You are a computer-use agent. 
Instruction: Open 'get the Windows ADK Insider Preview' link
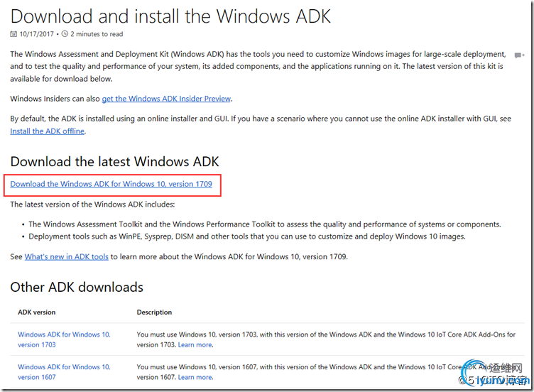click(x=166, y=99)
